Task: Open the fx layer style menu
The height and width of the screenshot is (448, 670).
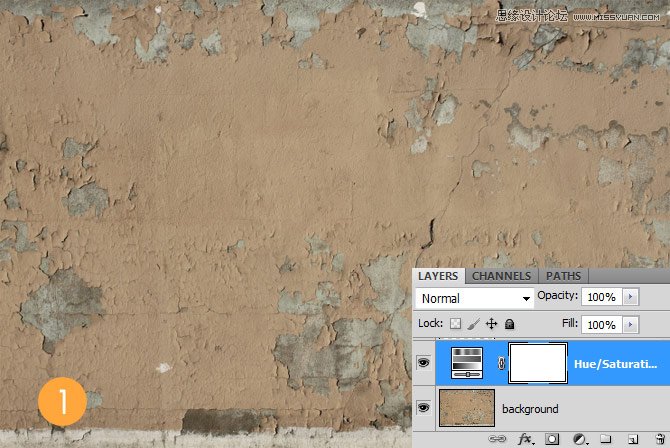Action: click(523, 439)
